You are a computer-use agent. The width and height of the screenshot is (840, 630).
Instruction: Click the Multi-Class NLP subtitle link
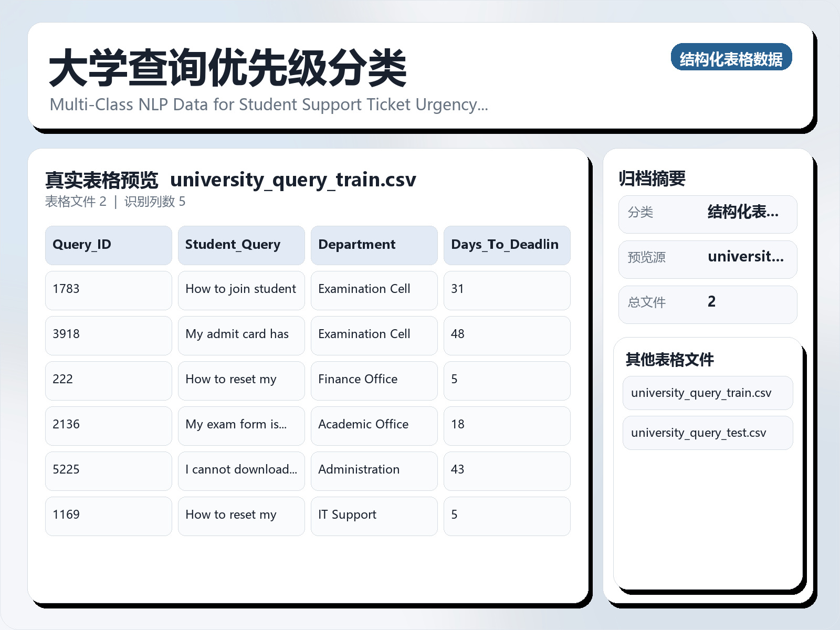click(x=269, y=104)
